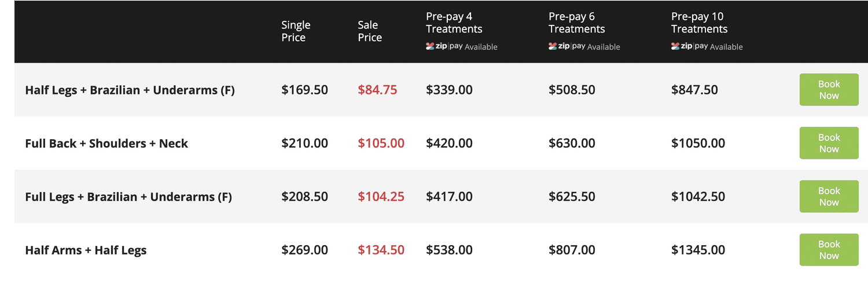Click the $508.50 pre-pay 6 price
Screen dimensions: 868x284
pyautogui.click(x=572, y=90)
